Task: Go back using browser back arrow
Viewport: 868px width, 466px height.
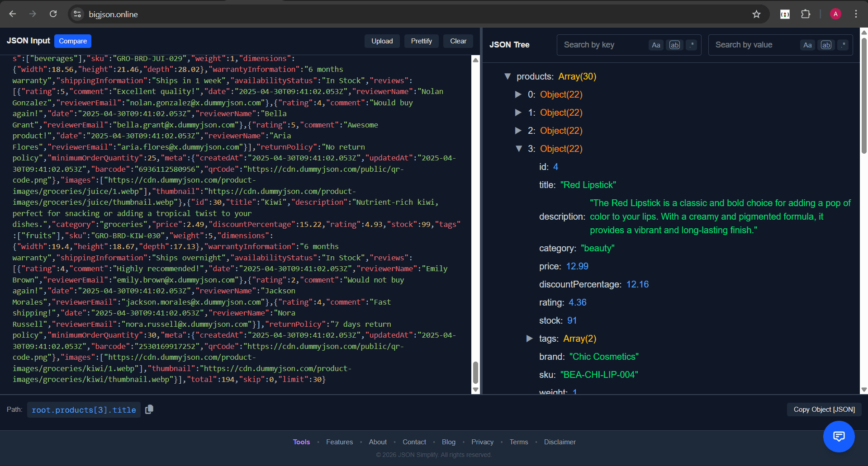Action: pos(13,14)
